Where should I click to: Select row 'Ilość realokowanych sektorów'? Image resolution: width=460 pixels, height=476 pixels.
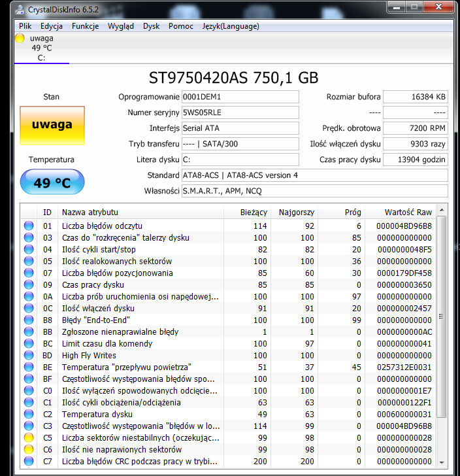229,261
